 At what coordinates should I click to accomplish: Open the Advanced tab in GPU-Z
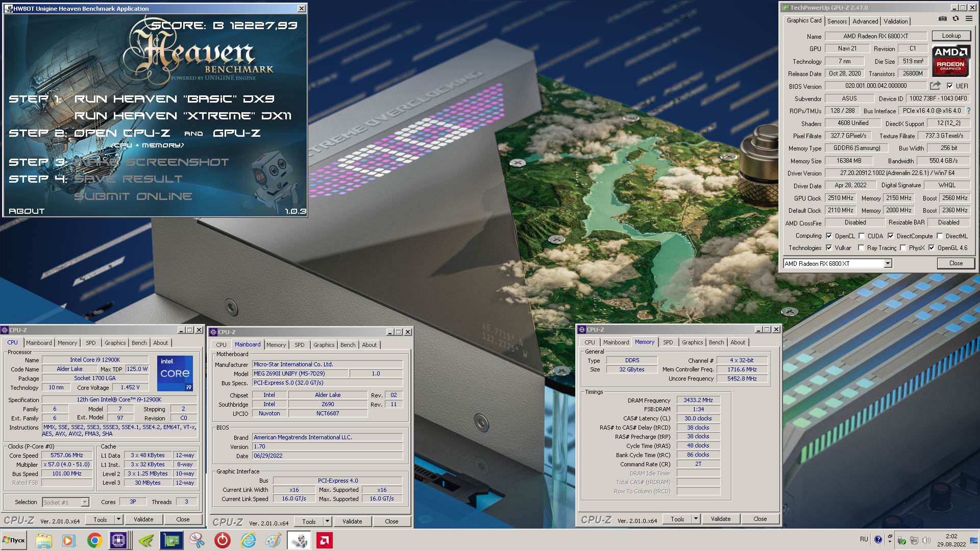coord(865,21)
